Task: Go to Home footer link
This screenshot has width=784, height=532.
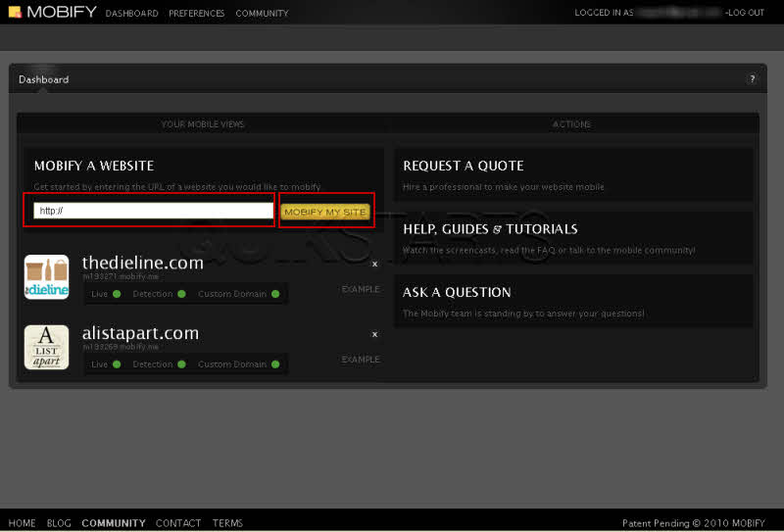Action: (x=22, y=523)
